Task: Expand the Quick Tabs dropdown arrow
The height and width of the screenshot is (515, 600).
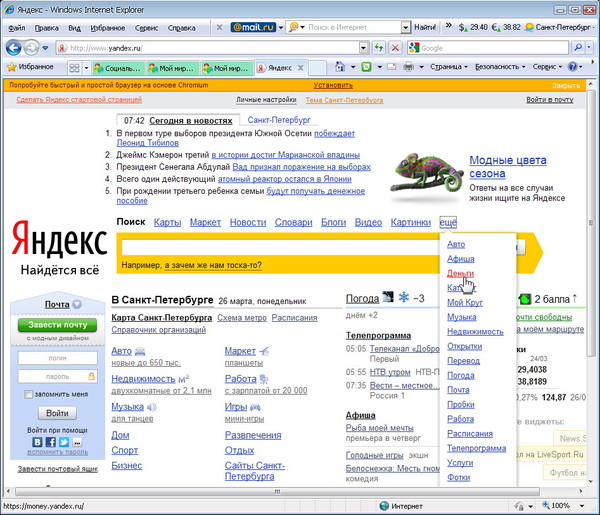Action: point(86,68)
